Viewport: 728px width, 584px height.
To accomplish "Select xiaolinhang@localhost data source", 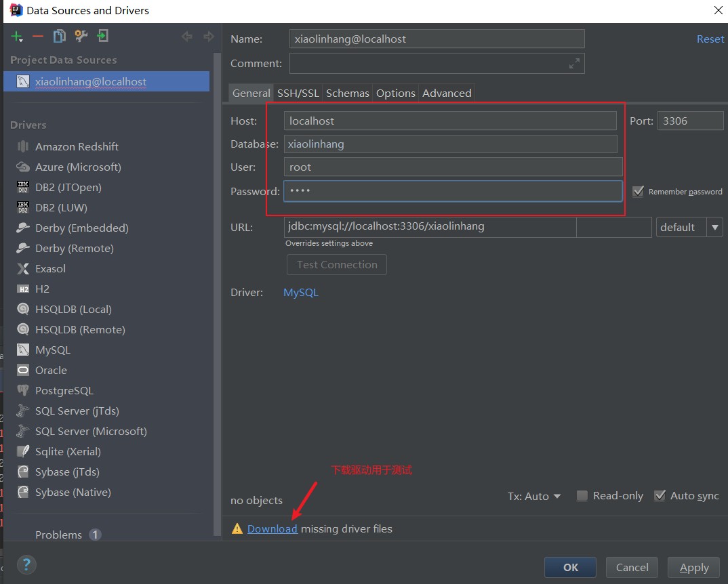I will 106,82.
